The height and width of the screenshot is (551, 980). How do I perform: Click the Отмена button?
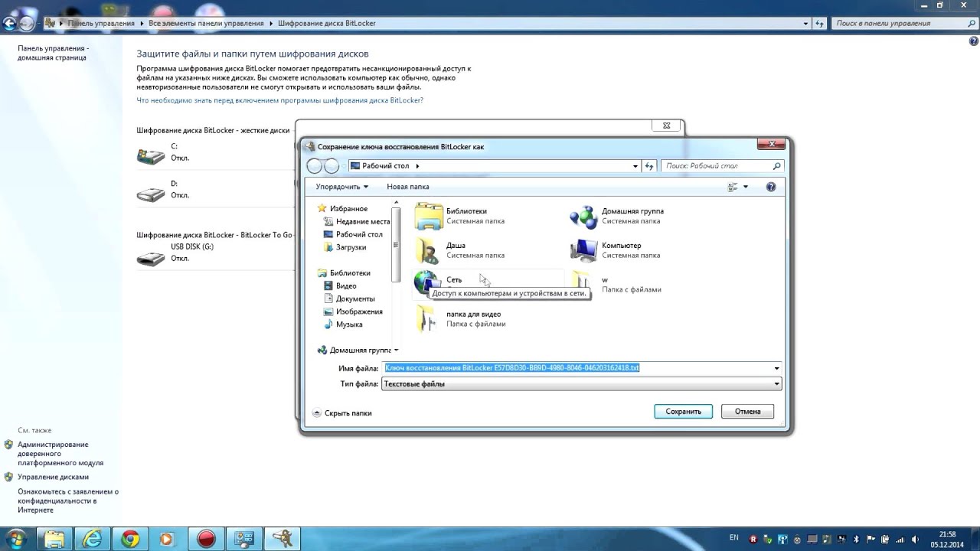pos(747,412)
